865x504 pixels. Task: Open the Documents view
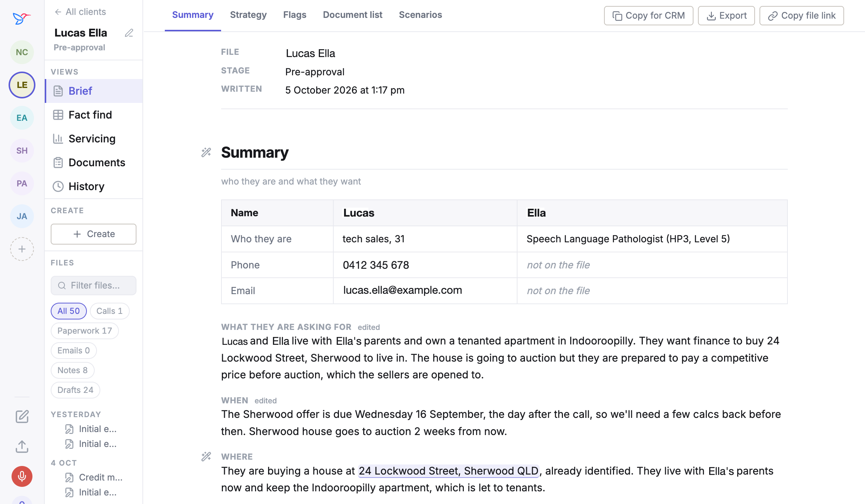click(94, 163)
